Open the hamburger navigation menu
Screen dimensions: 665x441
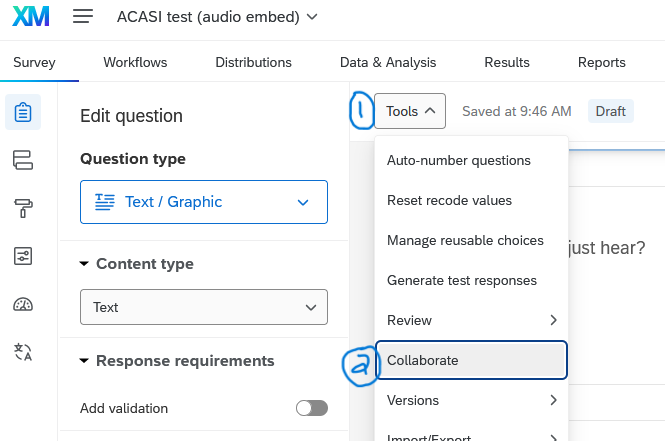pos(83,17)
